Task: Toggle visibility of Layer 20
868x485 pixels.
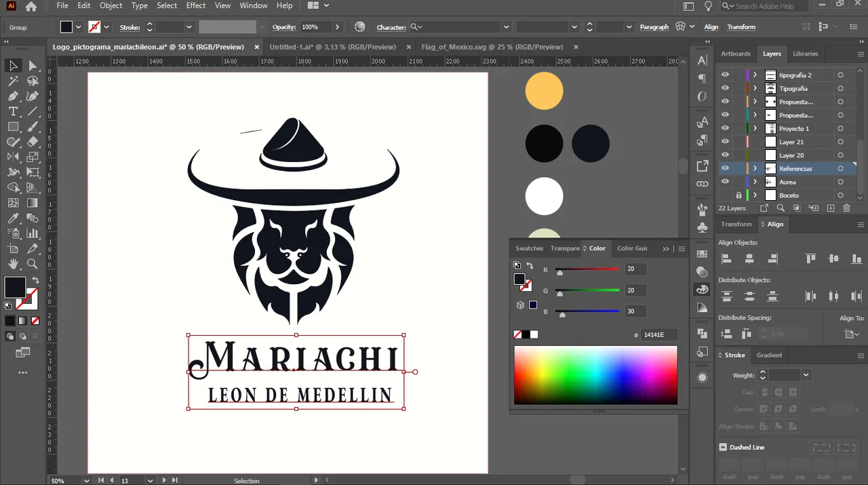Action: click(725, 155)
